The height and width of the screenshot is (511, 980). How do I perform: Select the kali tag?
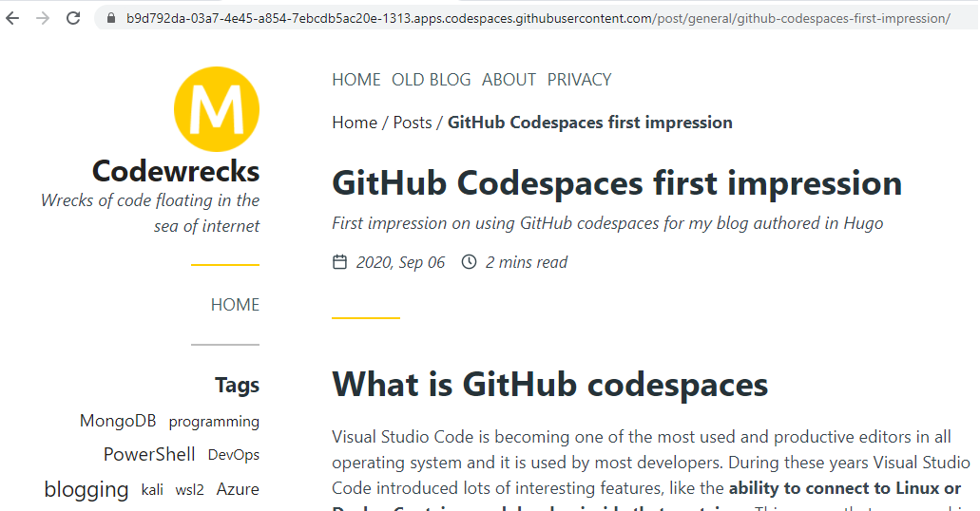pyautogui.click(x=152, y=490)
